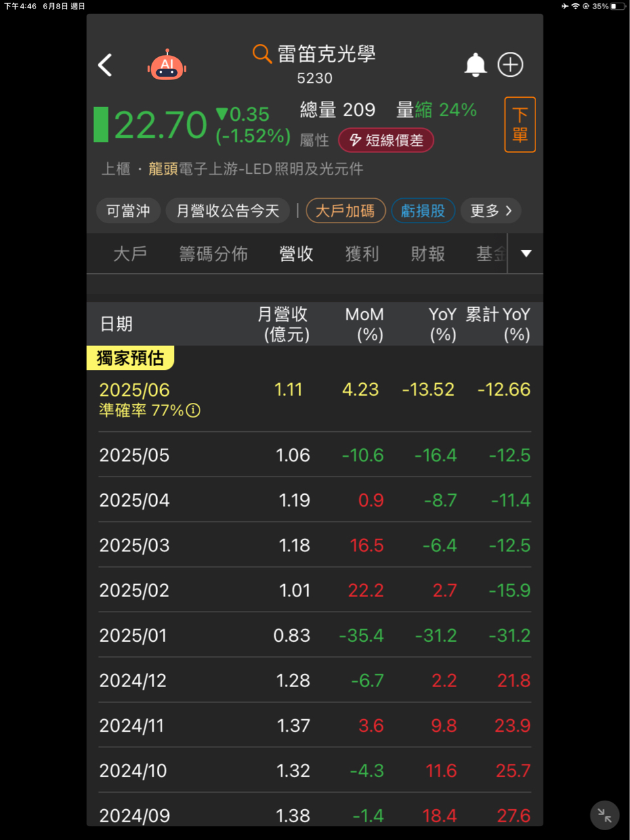
Task: Tap the 日期 column header
Action: point(116,324)
